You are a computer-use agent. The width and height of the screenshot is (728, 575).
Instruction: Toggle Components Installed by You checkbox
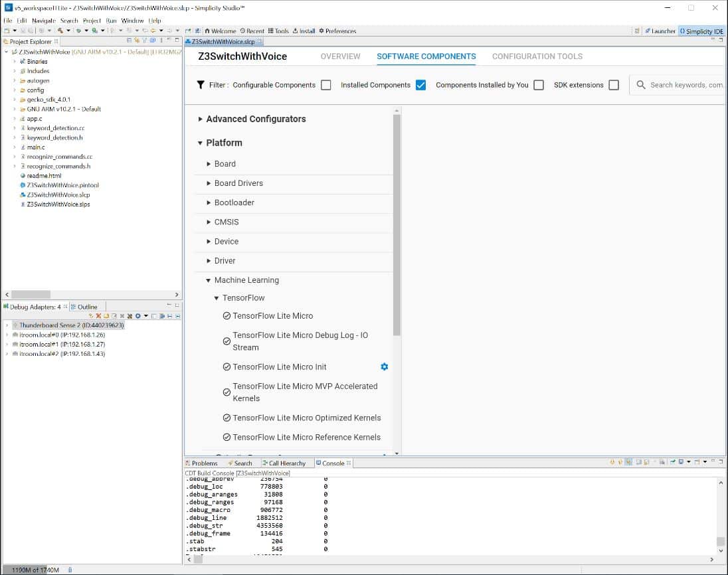coord(539,85)
